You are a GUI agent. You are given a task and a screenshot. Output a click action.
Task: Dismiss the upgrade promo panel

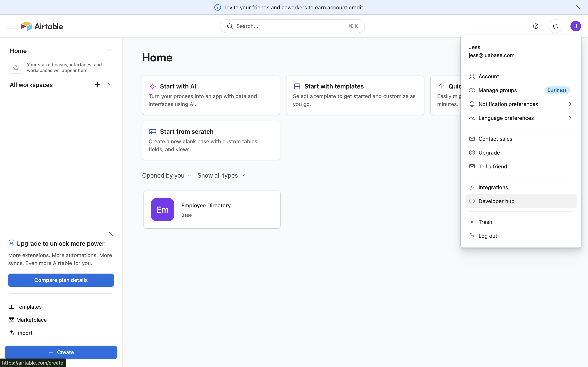pyautogui.click(x=110, y=234)
